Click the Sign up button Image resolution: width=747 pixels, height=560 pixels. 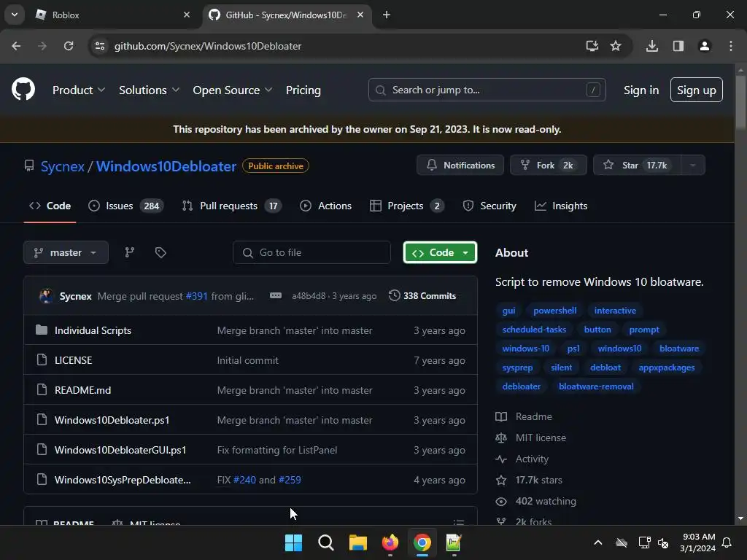(x=697, y=90)
